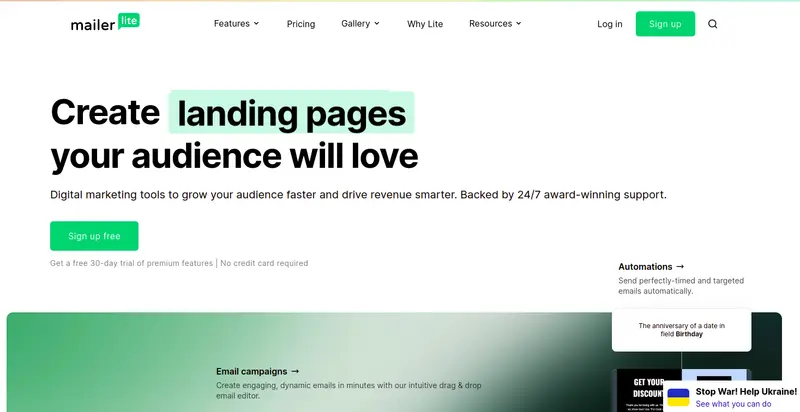Click the Stop War! Help Ukraine! heading
800x412 pixels.
point(746,391)
